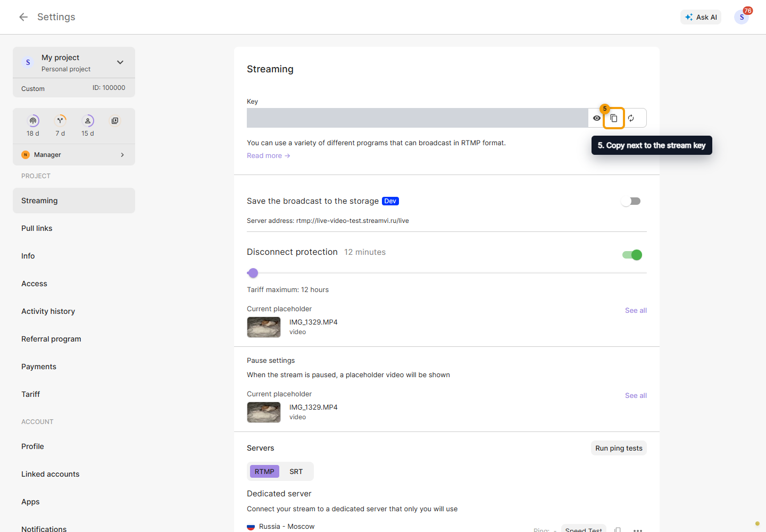Open the Info section
Image resolution: width=766 pixels, height=532 pixels.
point(74,256)
